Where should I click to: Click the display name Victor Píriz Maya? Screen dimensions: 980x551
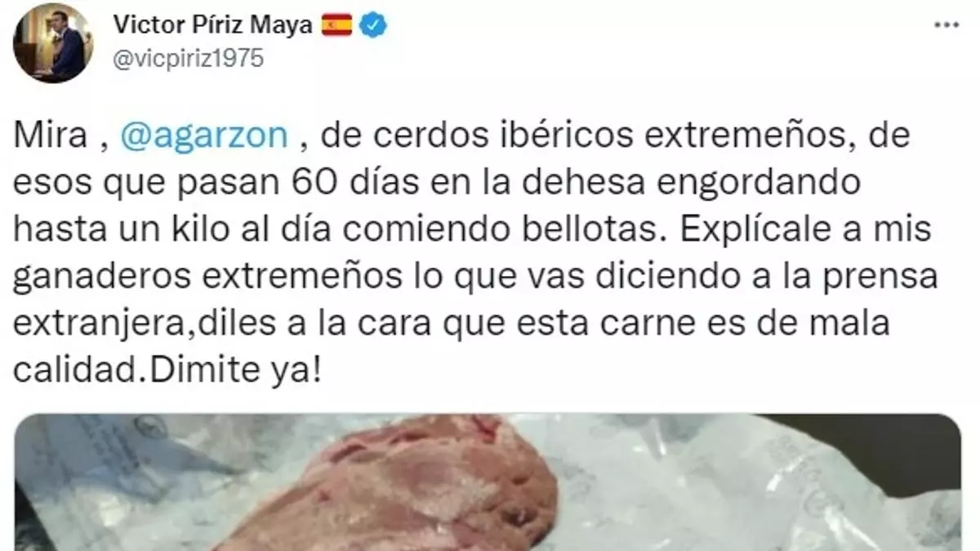tap(212, 25)
